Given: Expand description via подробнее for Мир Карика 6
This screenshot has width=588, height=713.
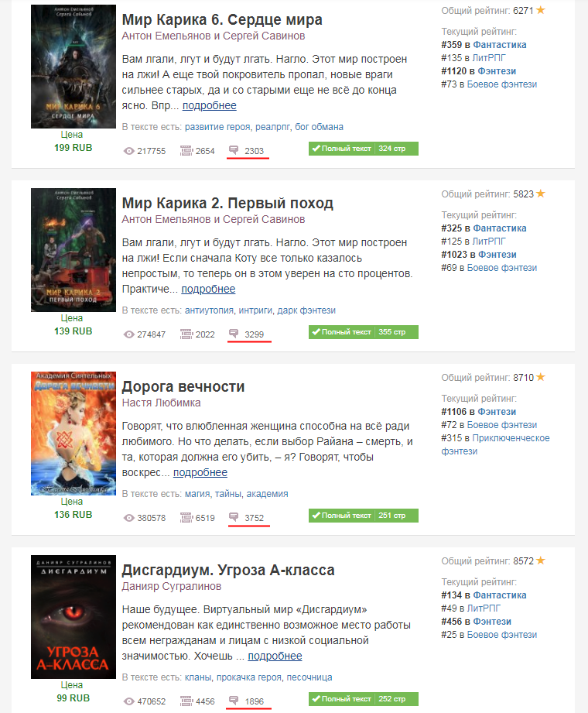Looking at the screenshot, I should pyautogui.click(x=210, y=105).
